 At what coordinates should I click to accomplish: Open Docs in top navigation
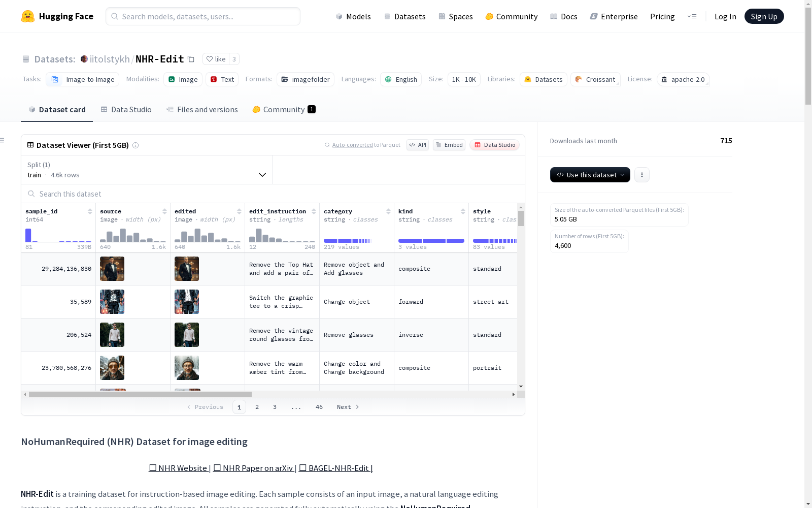(564, 16)
